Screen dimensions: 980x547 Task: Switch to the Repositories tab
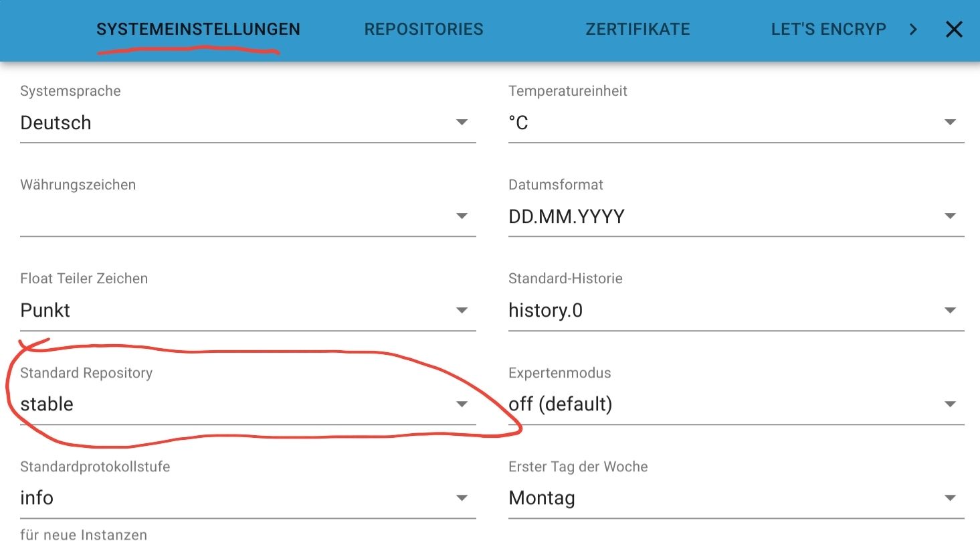click(423, 29)
